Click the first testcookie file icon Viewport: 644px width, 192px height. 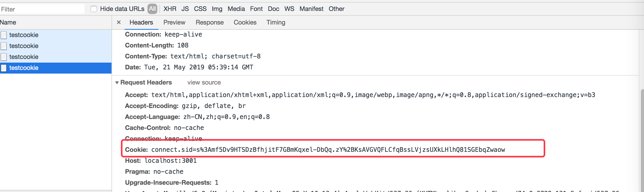(x=4, y=35)
